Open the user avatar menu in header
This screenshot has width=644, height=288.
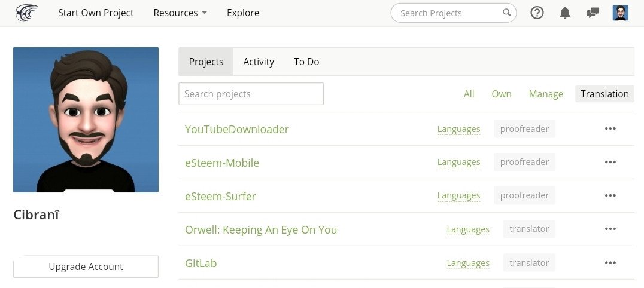pos(620,13)
